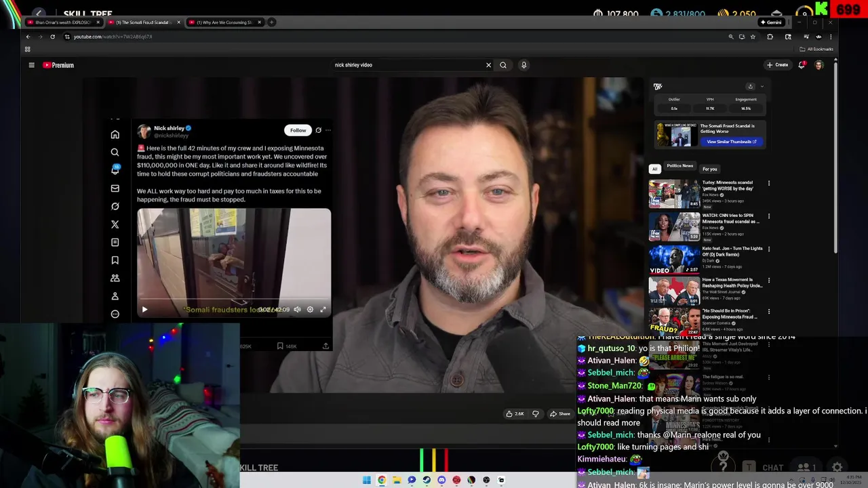Collapse the extension analytics panel chevron

coord(762,87)
